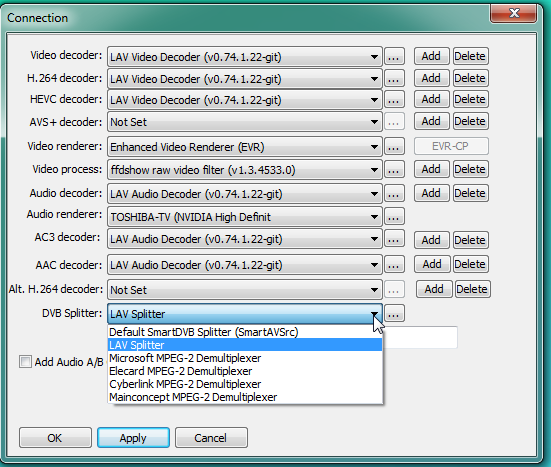Open Audio renderer properties (...) button

[394, 216]
